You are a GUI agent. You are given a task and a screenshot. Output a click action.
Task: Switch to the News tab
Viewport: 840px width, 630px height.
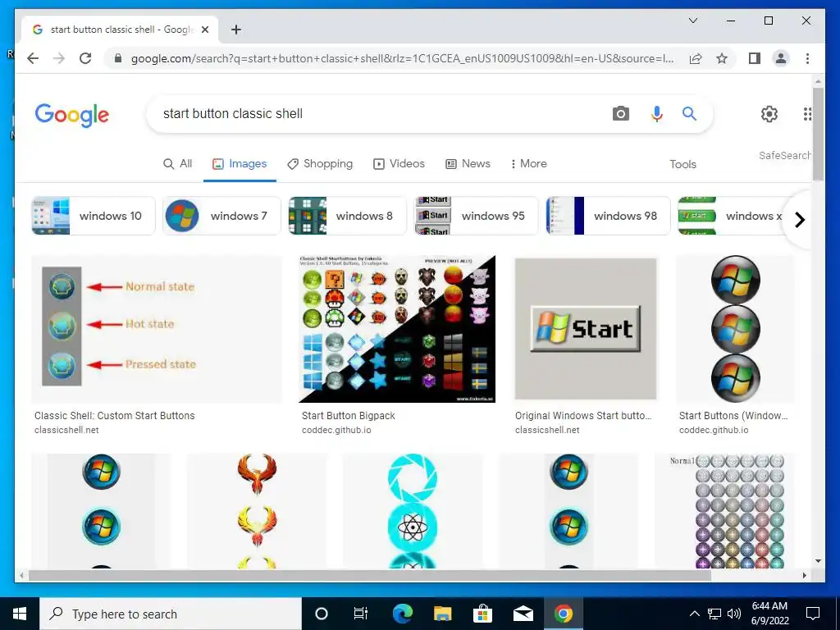(x=468, y=164)
